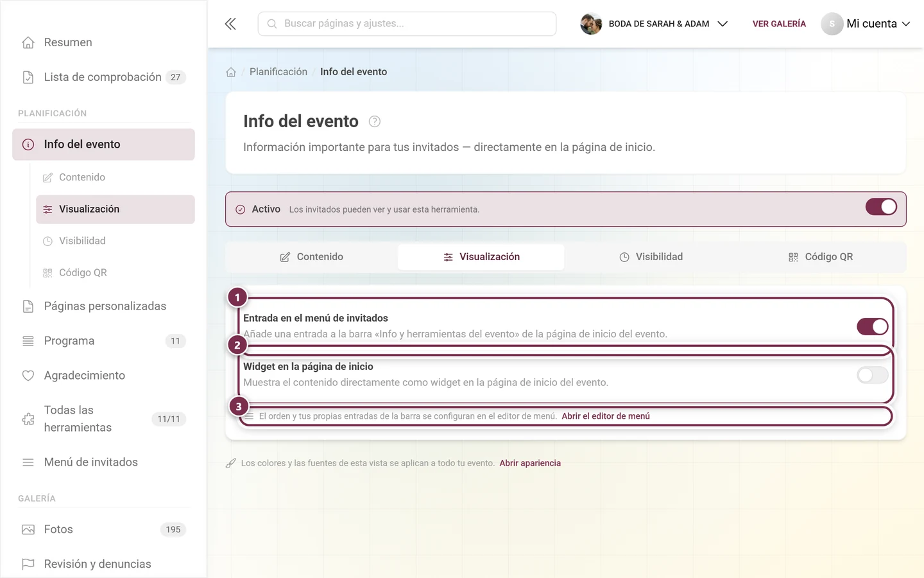Click the Agradecimiento heart icon

(28, 376)
